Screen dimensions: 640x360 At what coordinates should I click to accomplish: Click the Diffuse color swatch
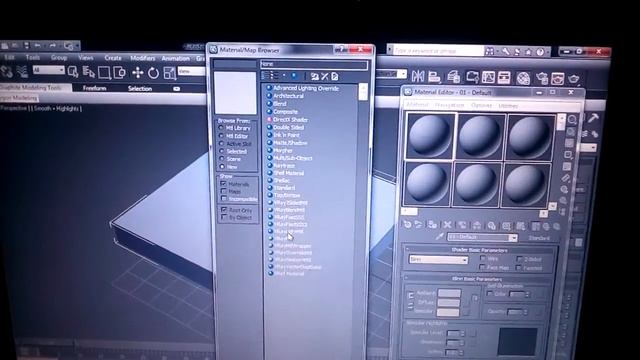(x=449, y=302)
